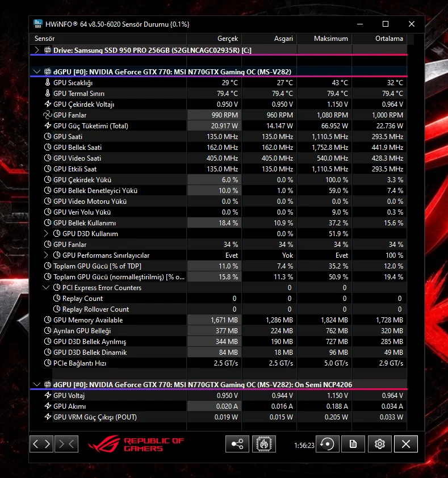448x478 pixels.
Task: Select the GPU Video Motoru Yükü row
Action: [x=219, y=201]
